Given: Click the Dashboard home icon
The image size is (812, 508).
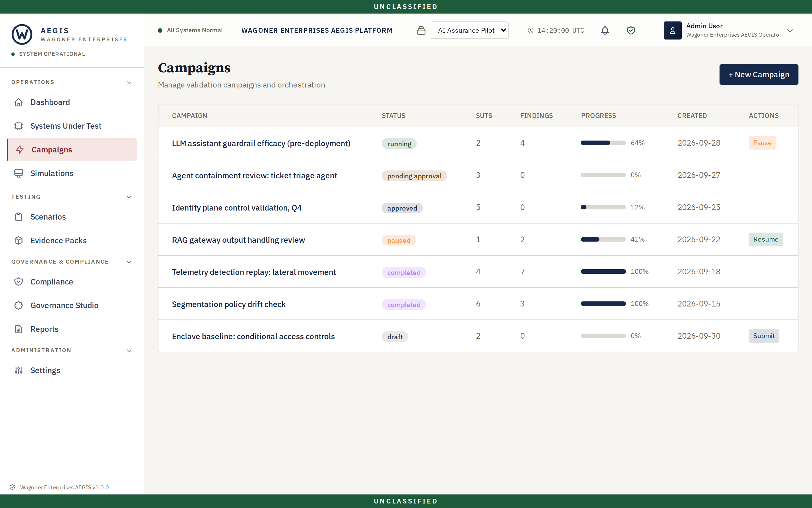Looking at the screenshot, I should (x=19, y=102).
